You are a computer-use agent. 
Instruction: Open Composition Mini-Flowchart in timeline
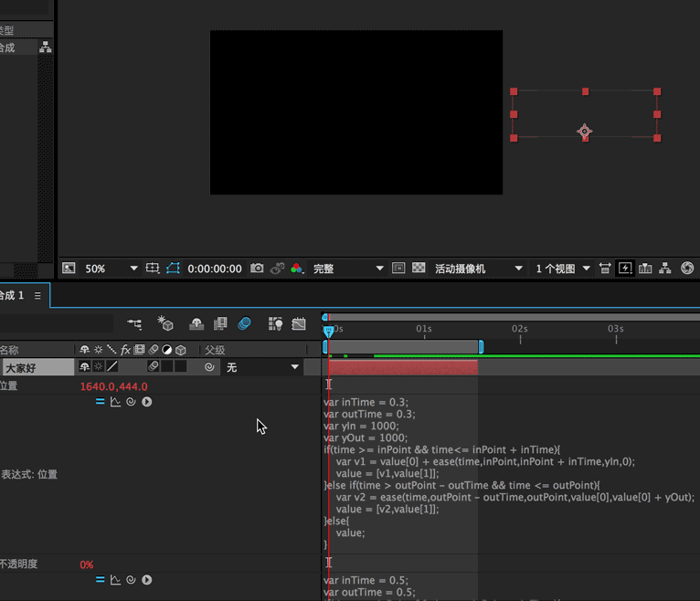tap(135, 324)
